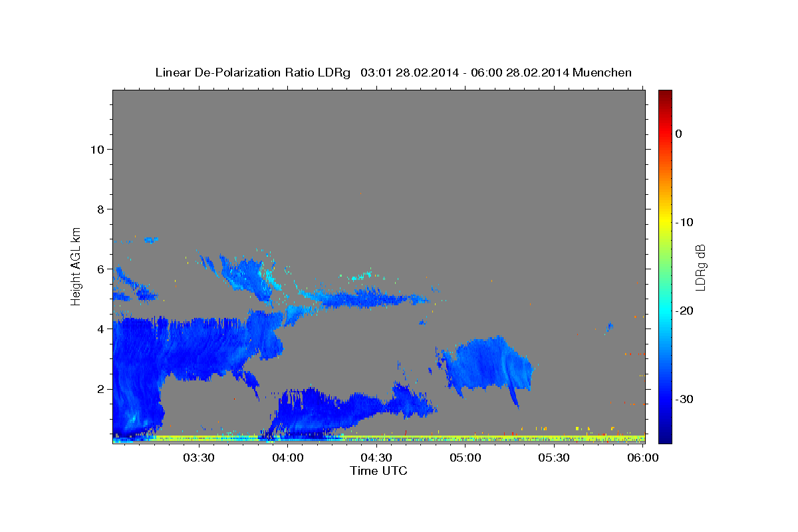Click the height axis label 4

(100, 329)
